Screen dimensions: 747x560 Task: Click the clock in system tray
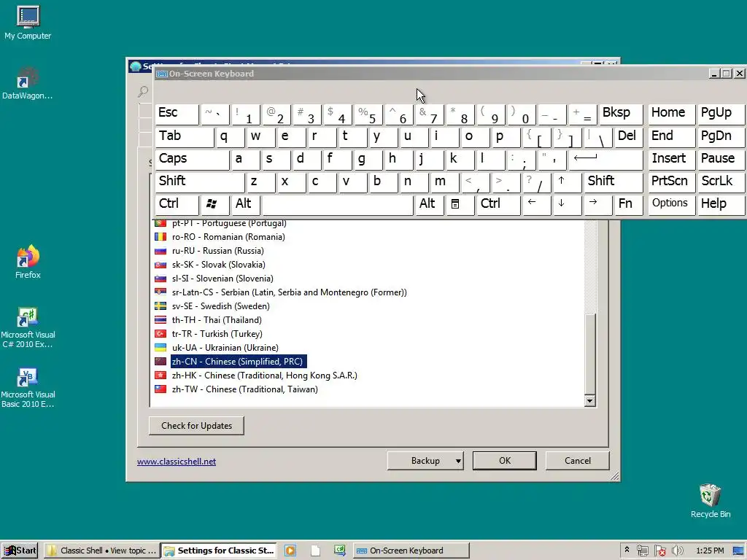(x=710, y=551)
